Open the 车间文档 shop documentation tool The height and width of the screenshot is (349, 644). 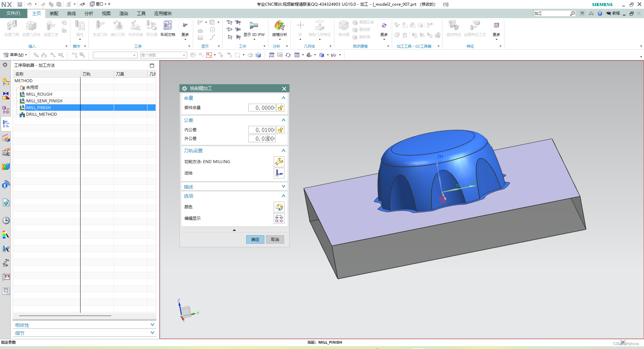pyautogui.click(x=168, y=28)
